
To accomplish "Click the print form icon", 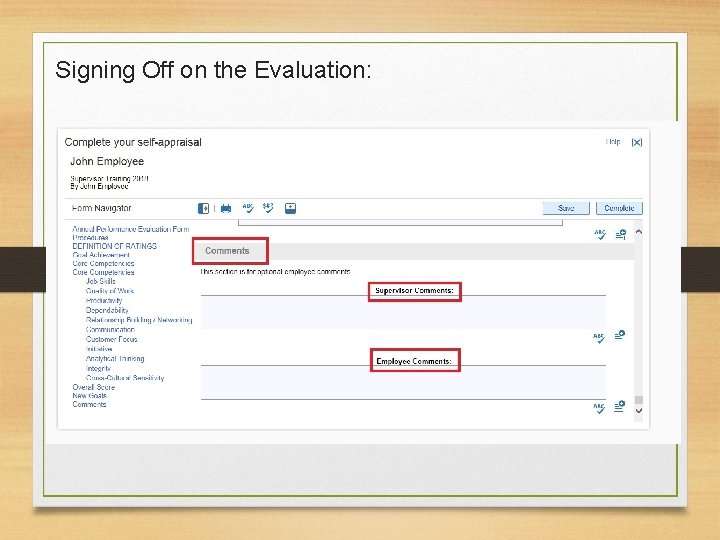I will pyautogui.click(x=226, y=208).
